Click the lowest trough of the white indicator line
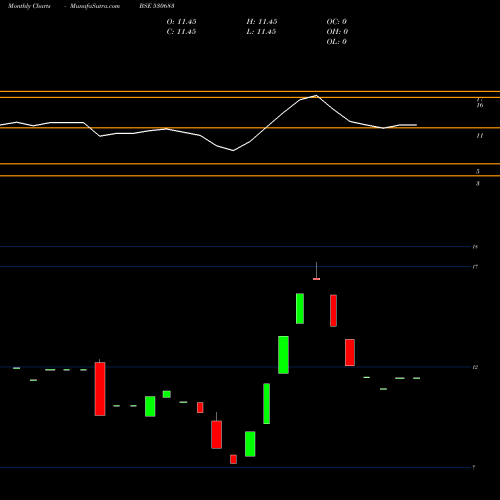Image resolution: width=500 pixels, height=500 pixels. [233, 150]
